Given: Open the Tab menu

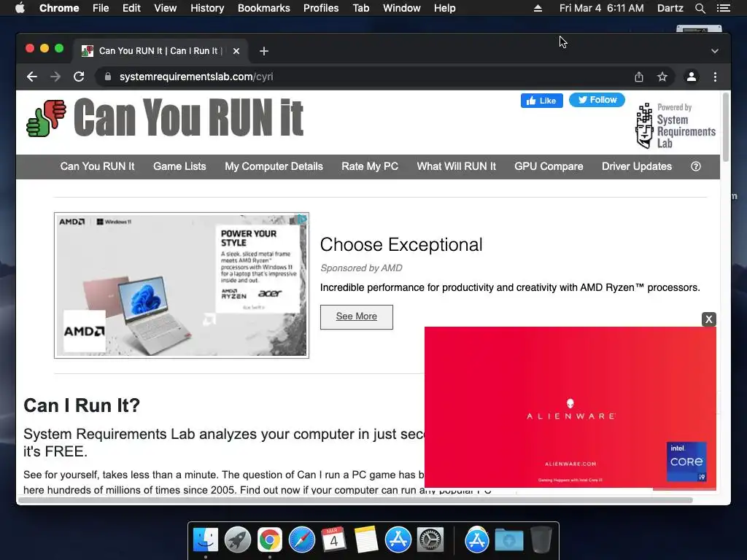Looking at the screenshot, I should pyautogui.click(x=361, y=8).
